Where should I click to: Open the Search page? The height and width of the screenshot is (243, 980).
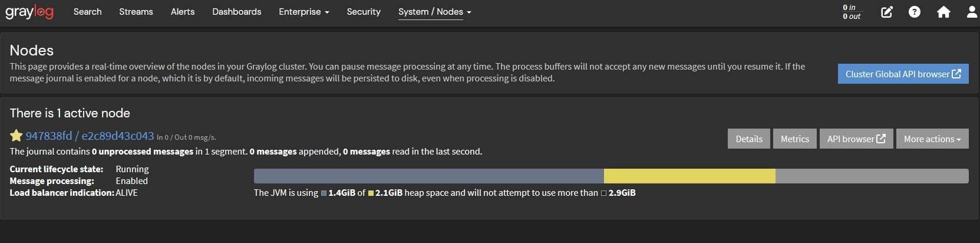(87, 12)
